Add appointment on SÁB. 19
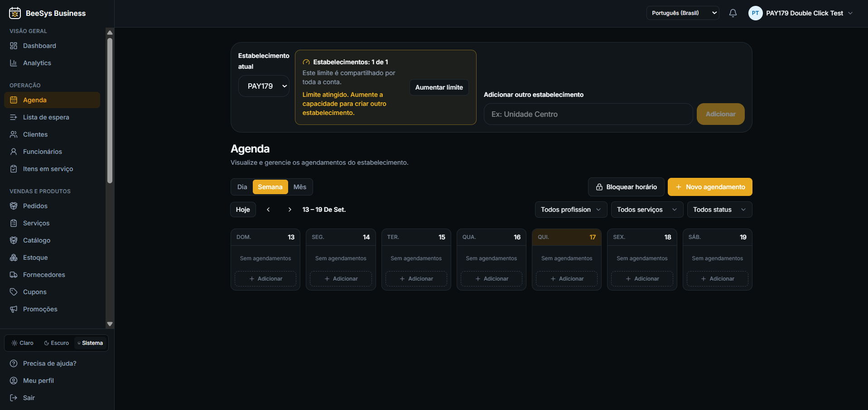Viewport: 868px width, 410px height. point(717,279)
